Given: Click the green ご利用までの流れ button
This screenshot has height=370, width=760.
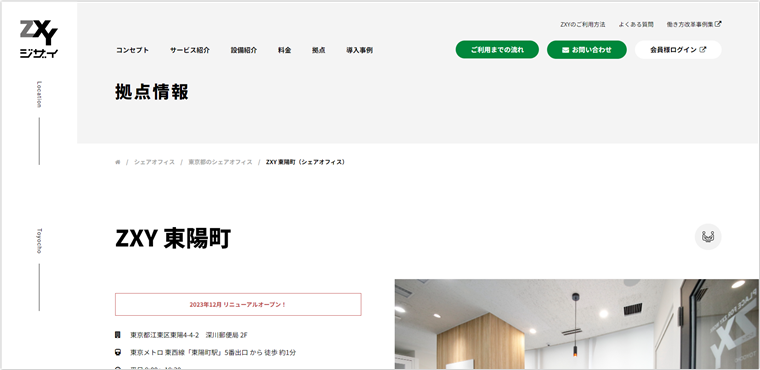Looking at the screenshot, I should [x=497, y=49].
